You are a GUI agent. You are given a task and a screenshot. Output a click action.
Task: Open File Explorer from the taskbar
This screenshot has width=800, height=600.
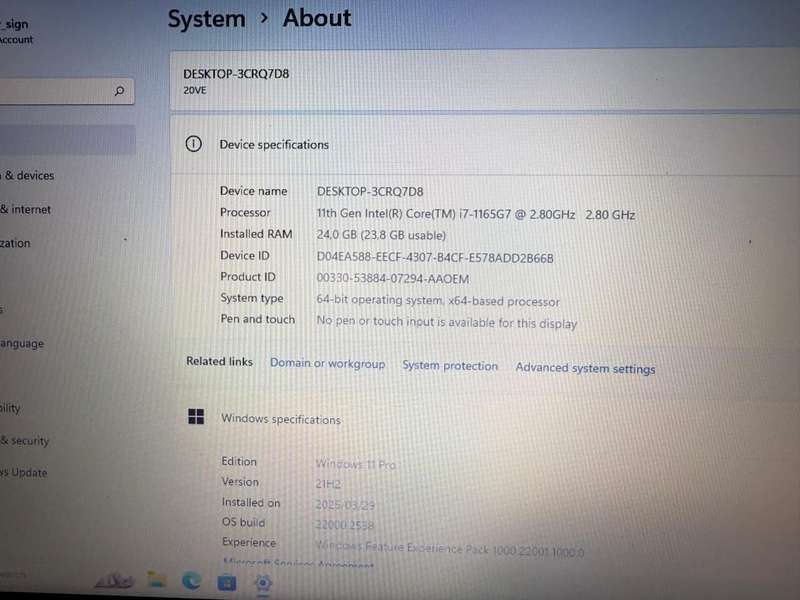[x=157, y=580]
